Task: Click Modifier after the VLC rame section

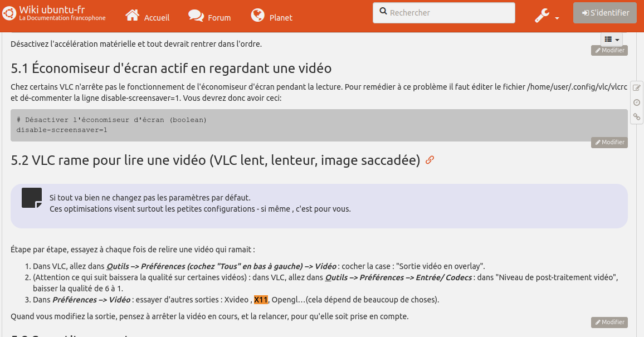Action: [609, 322]
